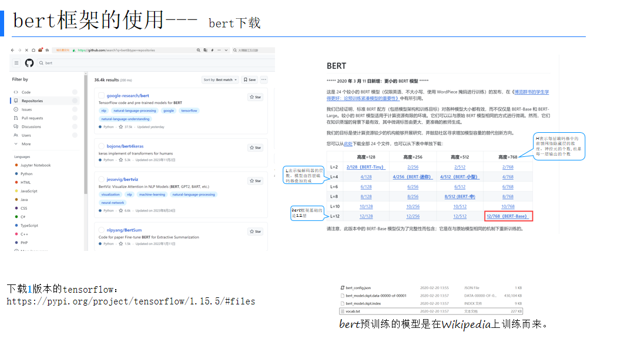This screenshot has width=644, height=362.
Task: Filter by Issues
Action: [x=45, y=109]
